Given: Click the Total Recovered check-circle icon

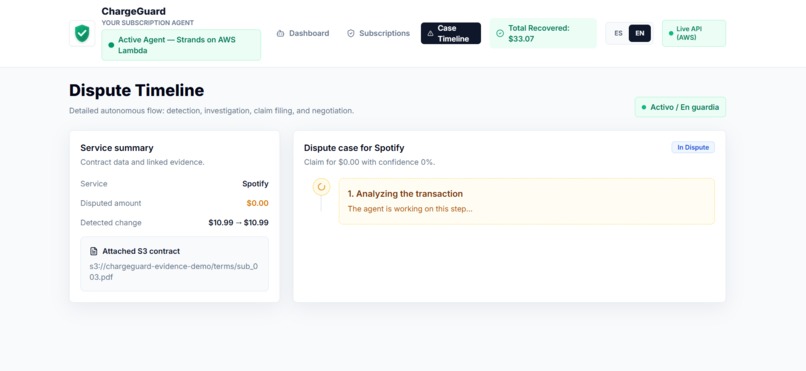Looking at the screenshot, I should (x=500, y=33).
